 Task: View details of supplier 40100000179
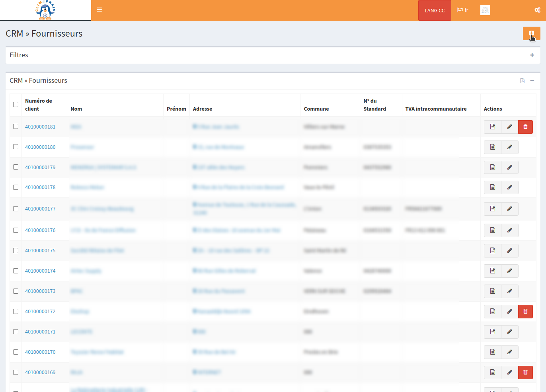pos(492,168)
